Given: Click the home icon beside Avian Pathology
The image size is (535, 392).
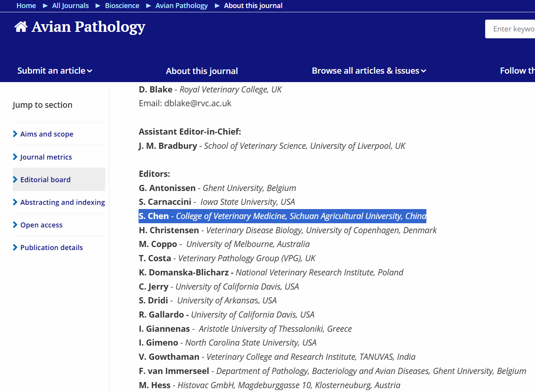Looking at the screenshot, I should coord(21,27).
